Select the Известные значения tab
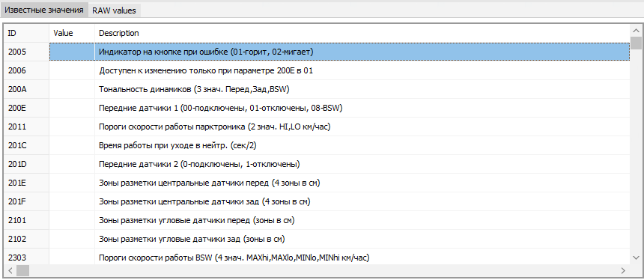The image size is (644, 280). point(44,10)
